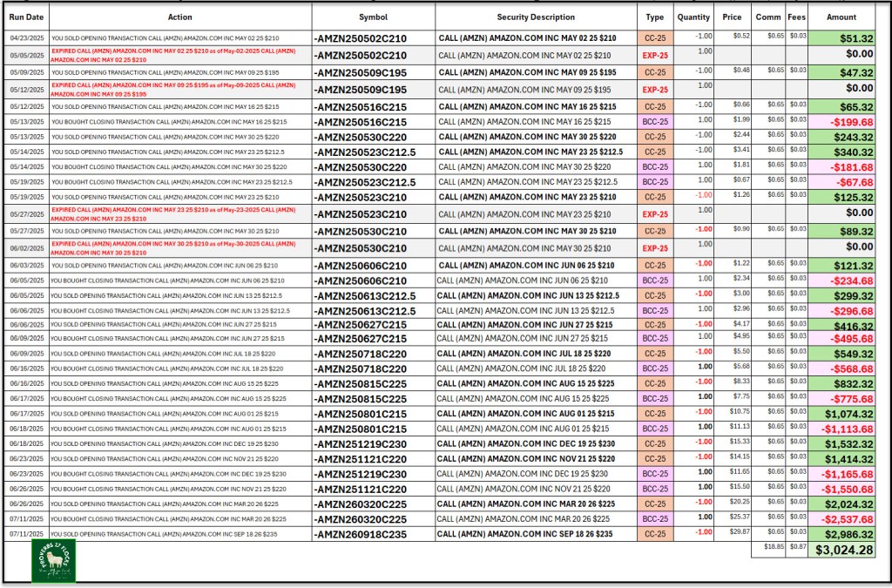Click the green $2,986.32 amount cell

pos(841,534)
